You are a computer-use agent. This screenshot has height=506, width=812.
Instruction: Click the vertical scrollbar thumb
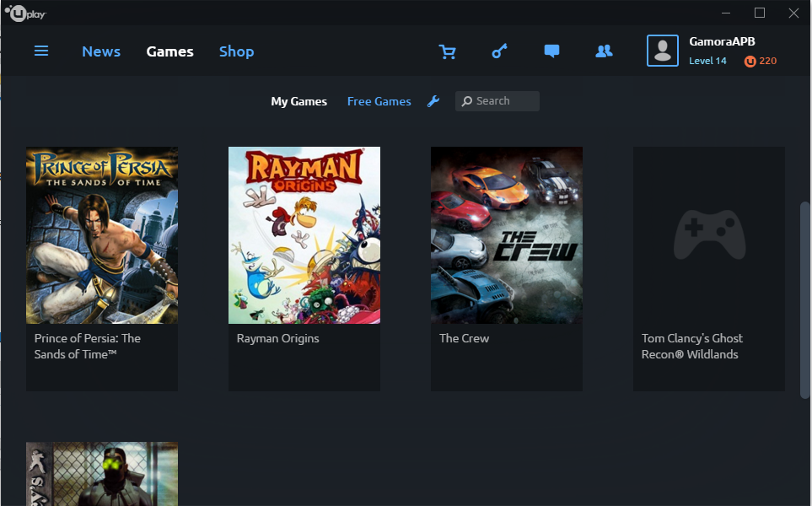pyautogui.click(x=804, y=300)
